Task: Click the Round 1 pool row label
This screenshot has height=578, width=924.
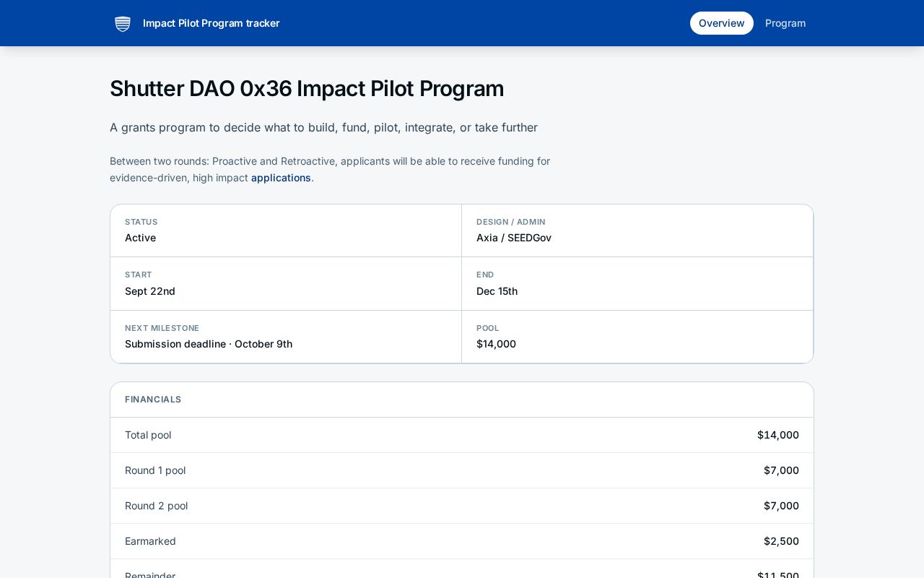Action: 155,470
